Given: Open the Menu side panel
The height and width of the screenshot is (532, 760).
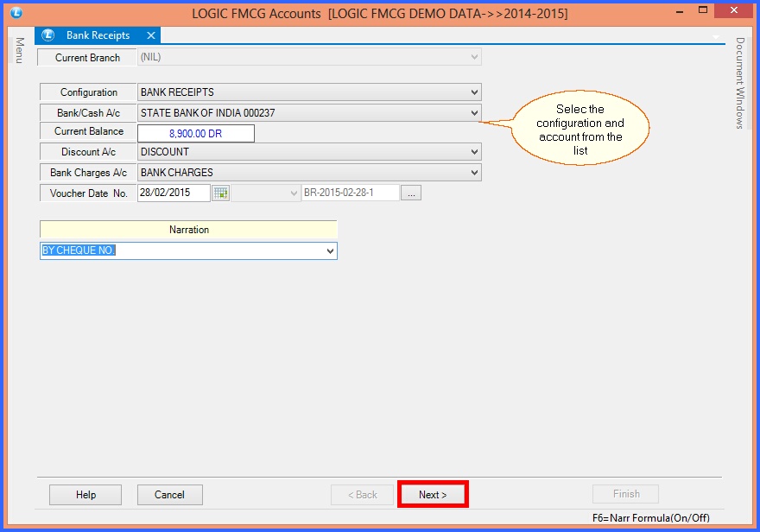Looking at the screenshot, I should (19, 50).
